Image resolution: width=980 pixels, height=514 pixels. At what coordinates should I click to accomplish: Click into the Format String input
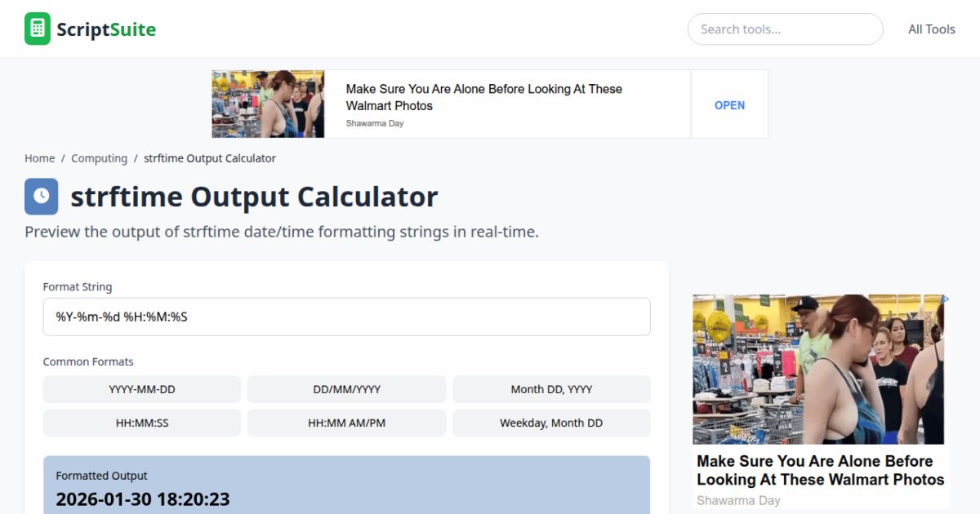tap(346, 317)
